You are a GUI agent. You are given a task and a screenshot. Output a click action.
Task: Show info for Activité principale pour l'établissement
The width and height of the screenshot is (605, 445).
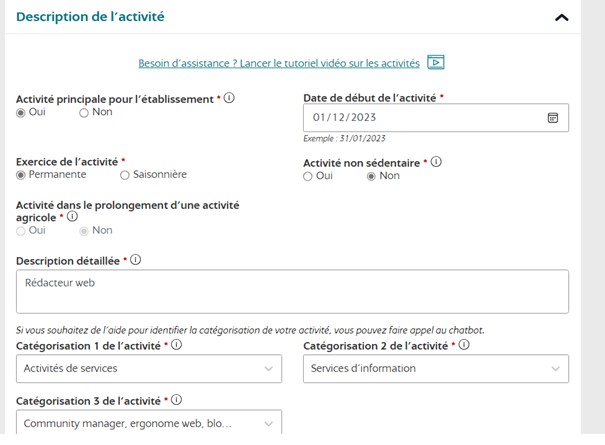click(x=229, y=98)
